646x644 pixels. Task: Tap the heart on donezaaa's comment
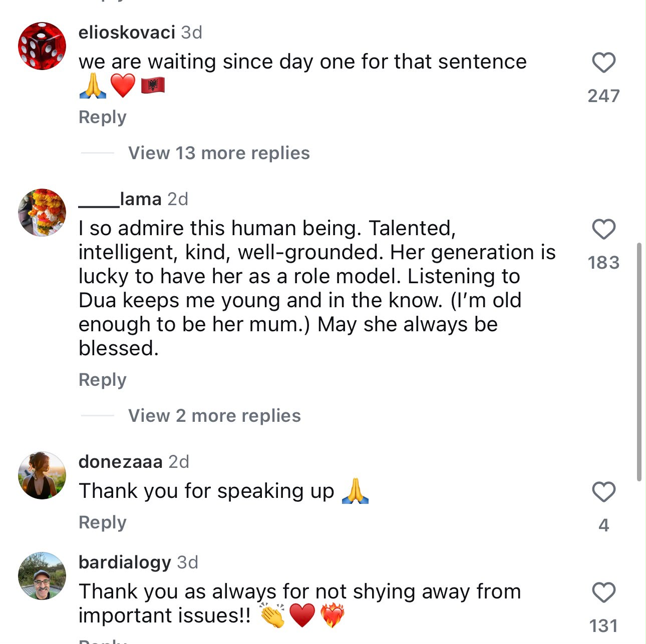tap(603, 492)
